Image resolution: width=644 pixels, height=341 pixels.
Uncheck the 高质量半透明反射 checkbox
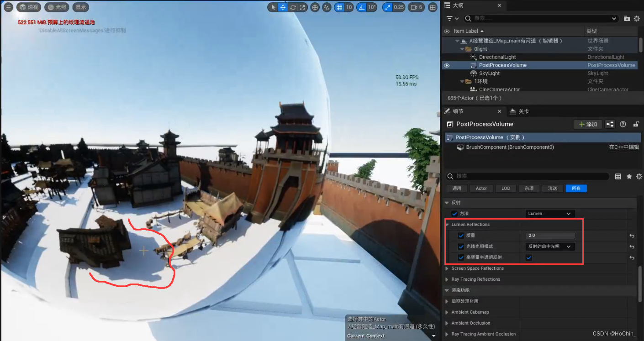(528, 257)
